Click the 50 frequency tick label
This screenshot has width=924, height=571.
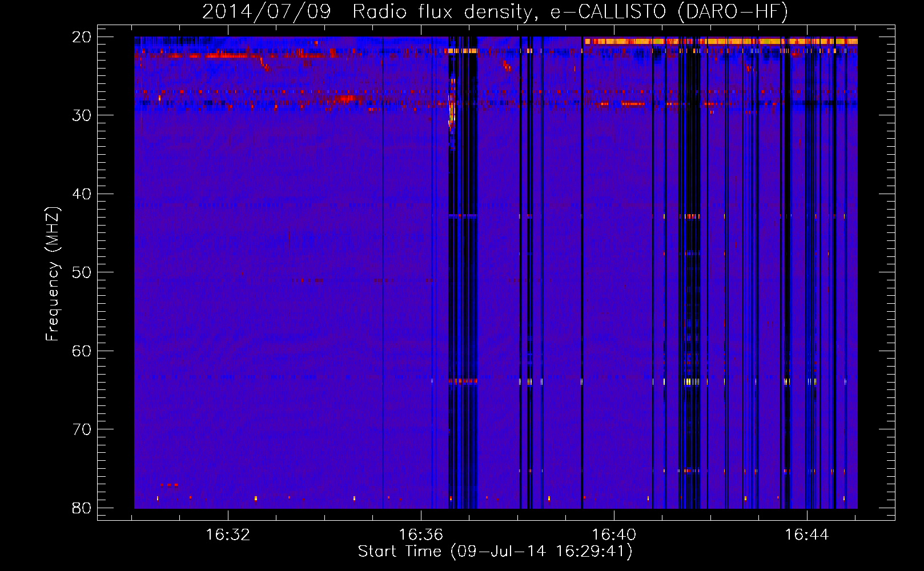[x=82, y=272]
